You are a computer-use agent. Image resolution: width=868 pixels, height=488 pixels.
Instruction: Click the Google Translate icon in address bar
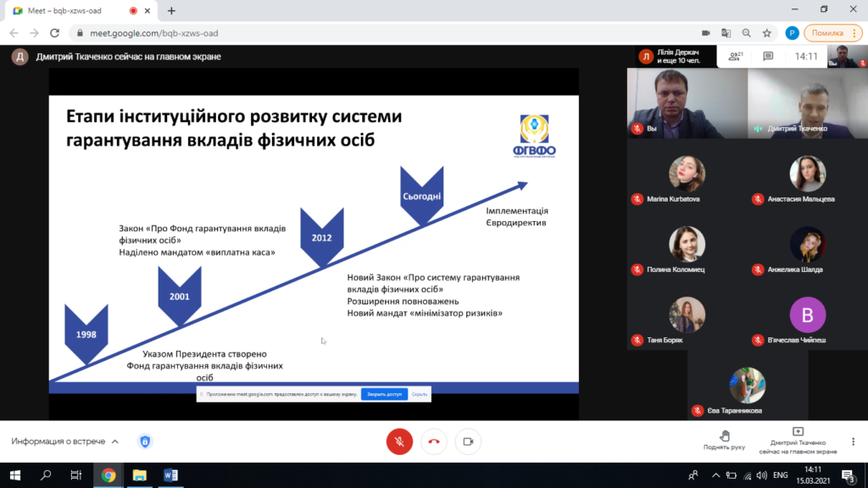coord(726,33)
